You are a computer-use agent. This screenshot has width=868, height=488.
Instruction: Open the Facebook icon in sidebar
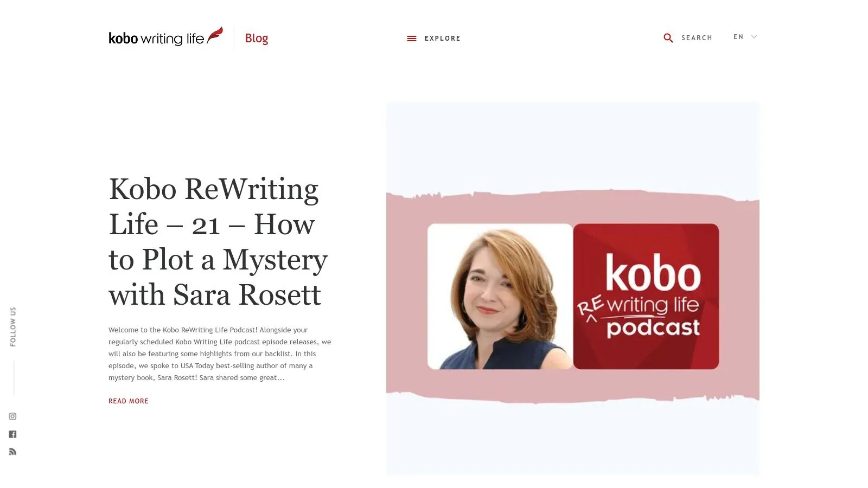click(x=12, y=434)
